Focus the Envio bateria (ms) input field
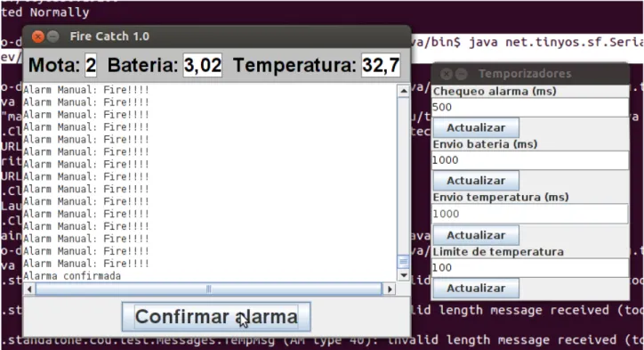 point(530,160)
